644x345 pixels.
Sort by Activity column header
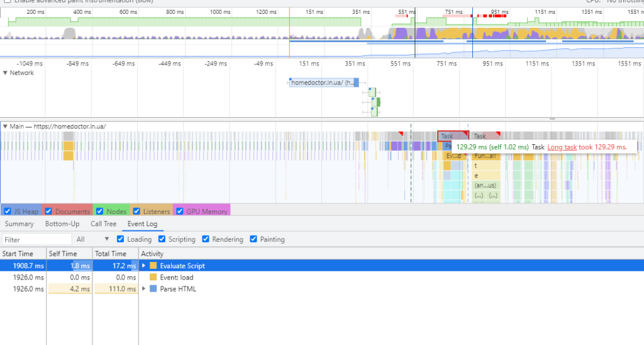coord(391,254)
